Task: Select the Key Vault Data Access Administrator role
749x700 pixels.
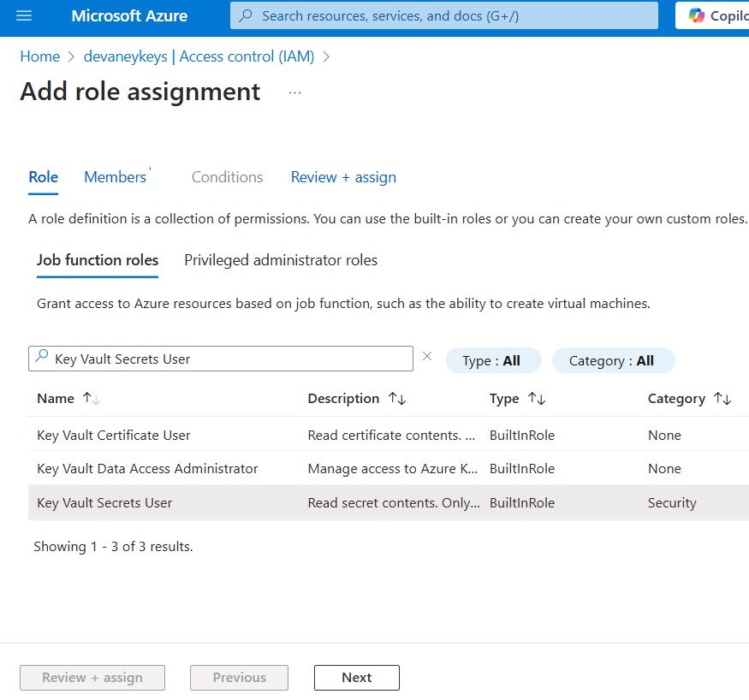Action: 147,468
